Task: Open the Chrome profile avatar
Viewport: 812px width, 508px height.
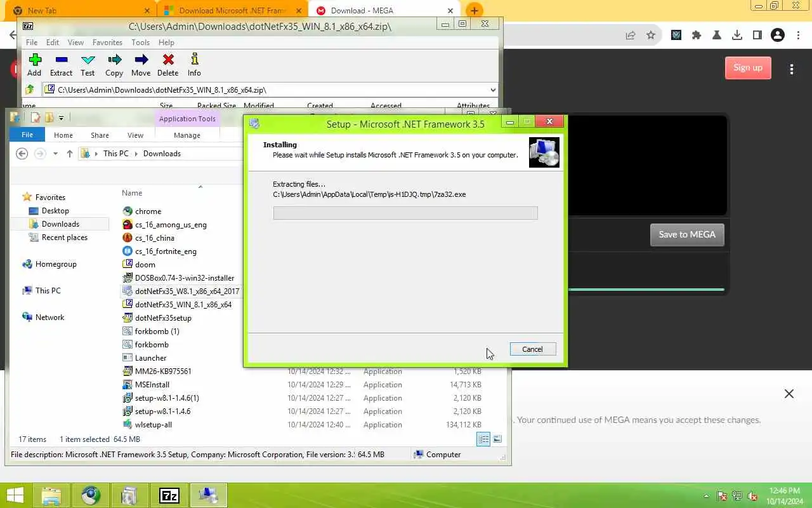Action: [778, 36]
